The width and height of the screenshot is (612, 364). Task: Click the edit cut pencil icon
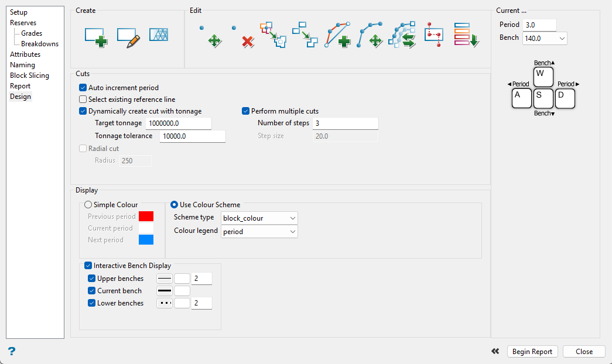click(128, 37)
